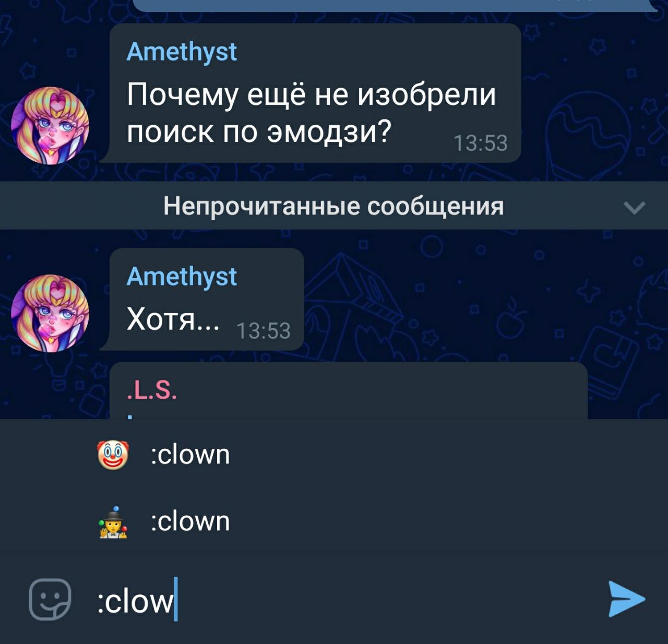Open the Amethyst sender name in the top message
Screen dimensions: 668x644
point(182,52)
